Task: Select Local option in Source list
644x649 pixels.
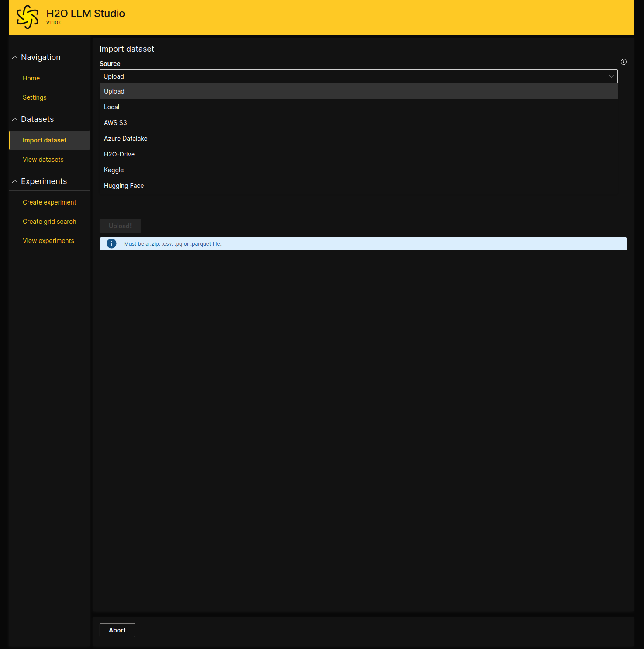Action: tap(358, 107)
